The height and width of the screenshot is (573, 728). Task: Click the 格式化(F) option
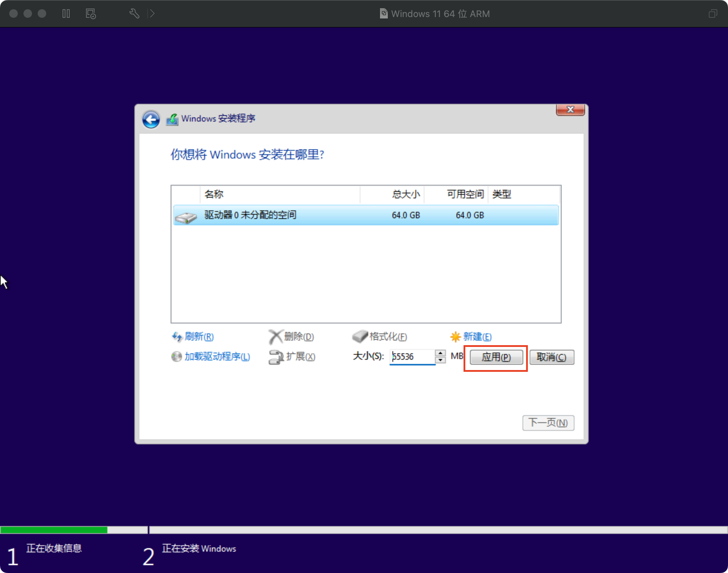[388, 336]
